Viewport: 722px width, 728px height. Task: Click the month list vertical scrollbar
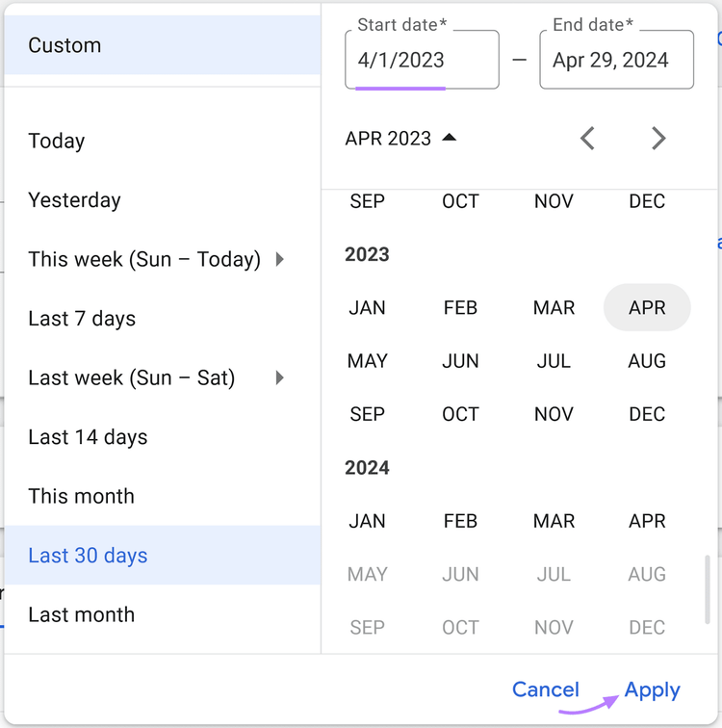708,589
